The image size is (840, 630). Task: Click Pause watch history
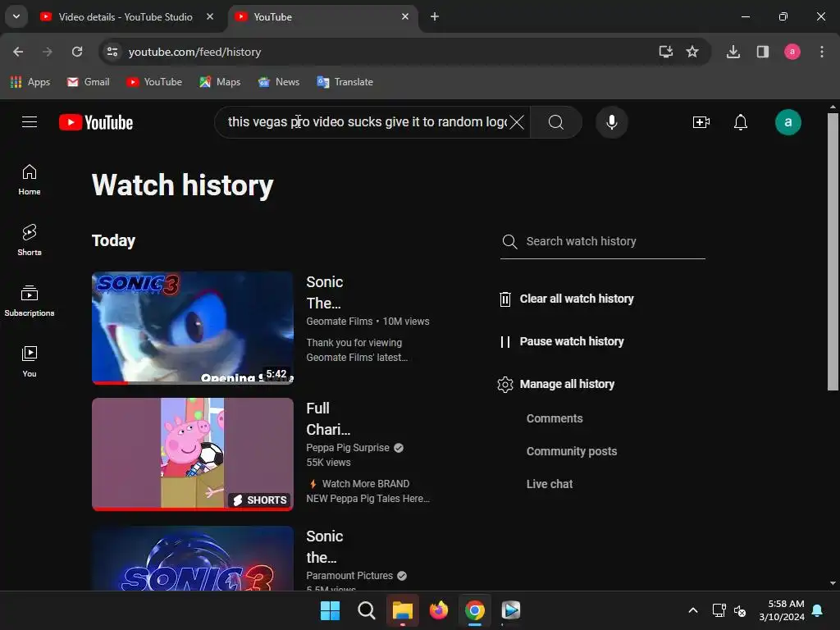point(572,342)
